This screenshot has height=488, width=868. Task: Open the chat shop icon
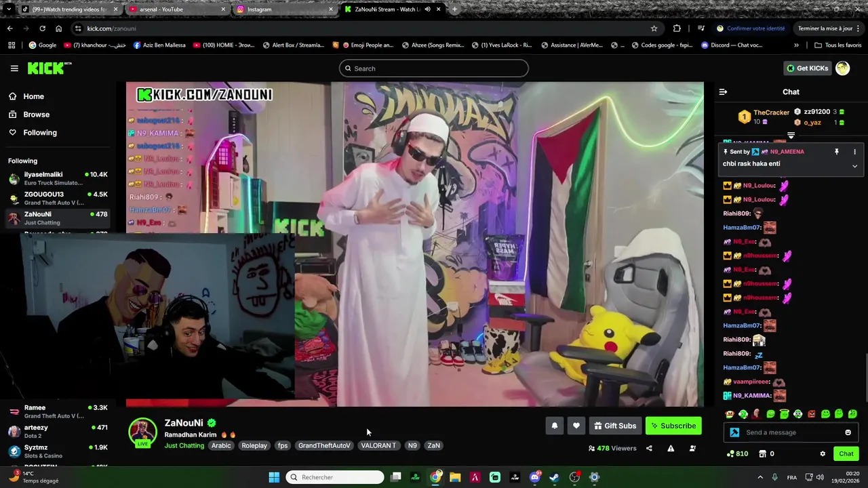coord(762,453)
